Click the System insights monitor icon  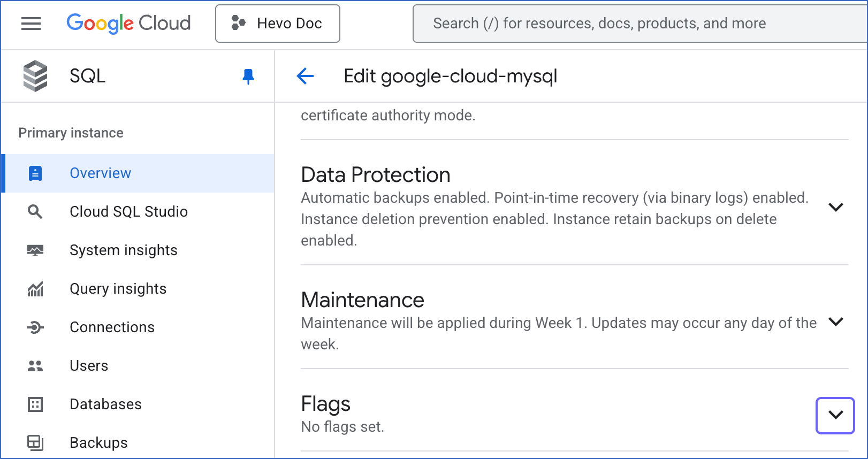click(35, 250)
